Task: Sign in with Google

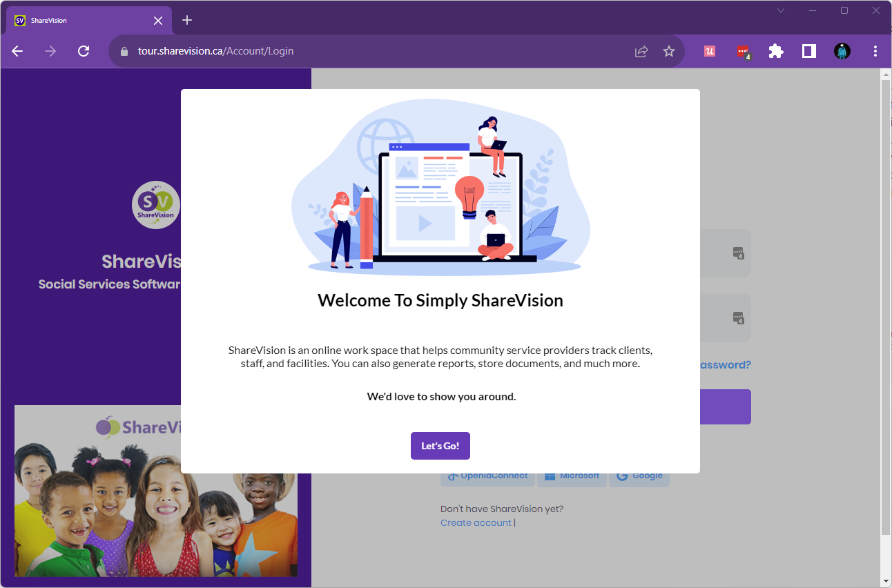Action: pyautogui.click(x=639, y=475)
